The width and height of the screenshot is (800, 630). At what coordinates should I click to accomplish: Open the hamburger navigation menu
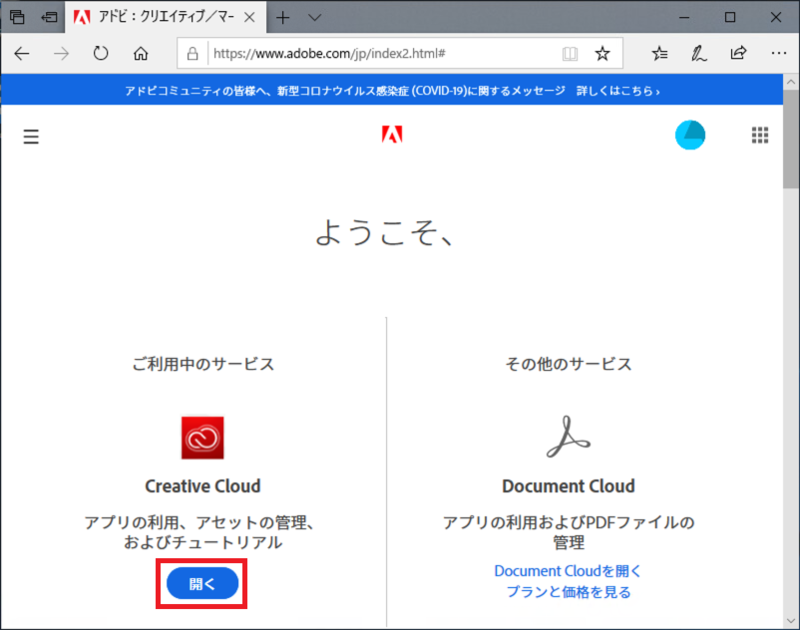(x=31, y=137)
